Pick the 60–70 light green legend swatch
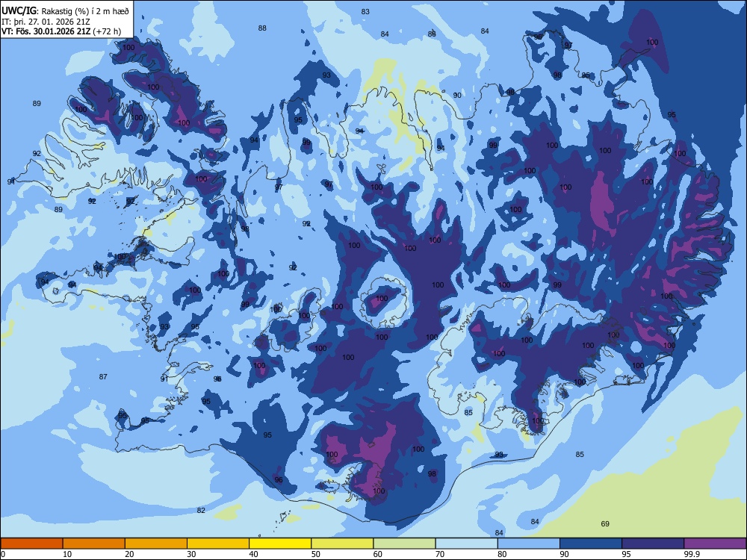 pyautogui.click(x=404, y=544)
